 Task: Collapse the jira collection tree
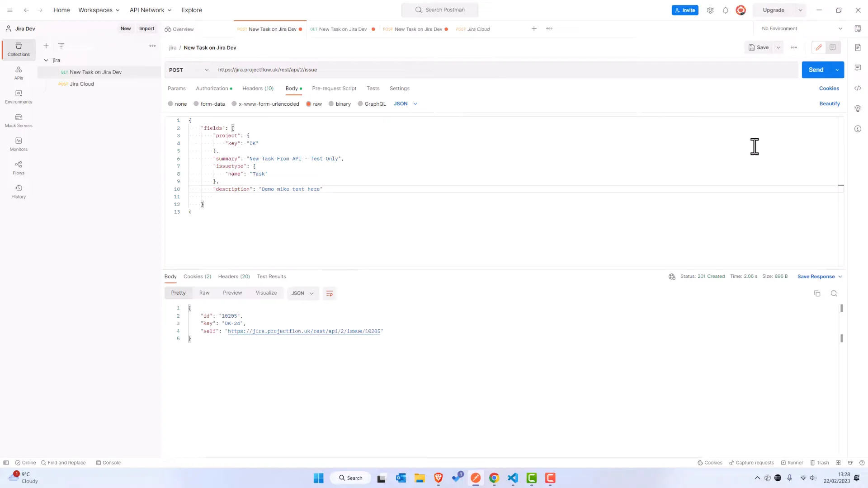(46, 60)
